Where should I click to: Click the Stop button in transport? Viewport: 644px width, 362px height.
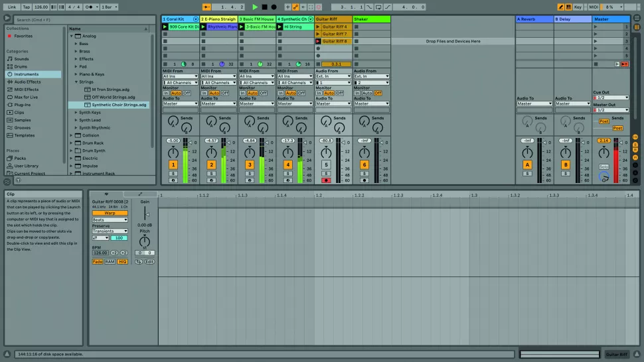[264, 7]
